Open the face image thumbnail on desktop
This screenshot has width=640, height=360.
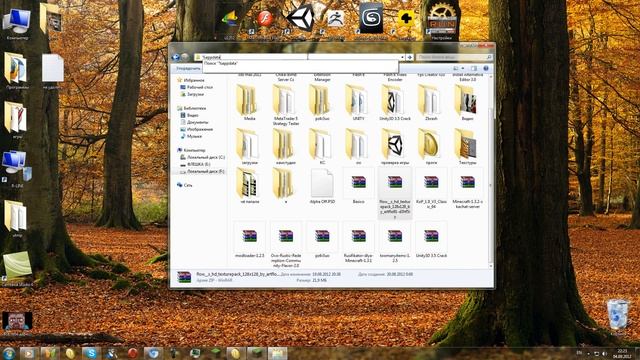(x=17, y=322)
